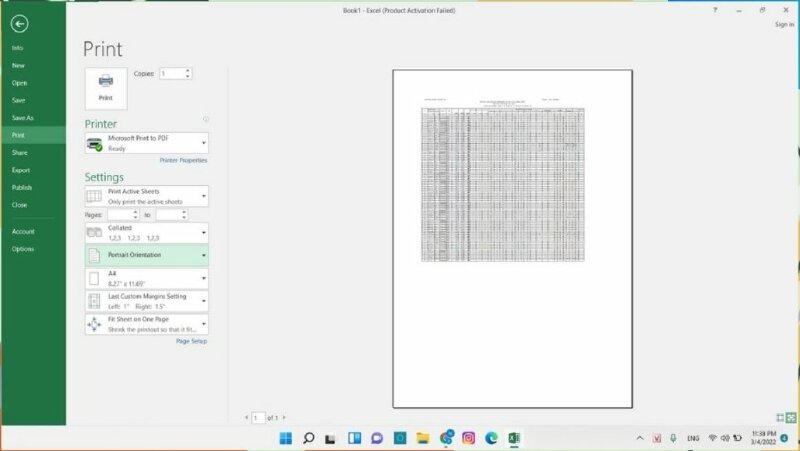The width and height of the screenshot is (800, 451).
Task: Increase the starting page with up spinner
Action: point(135,212)
